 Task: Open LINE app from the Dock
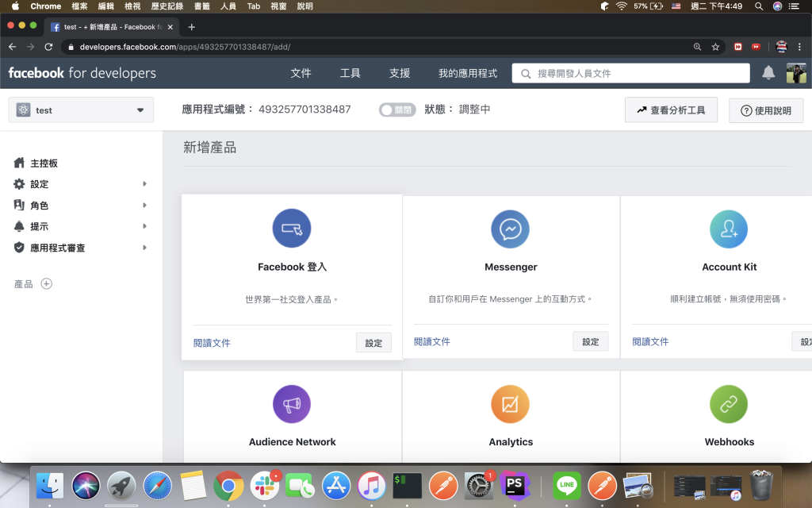click(x=566, y=487)
